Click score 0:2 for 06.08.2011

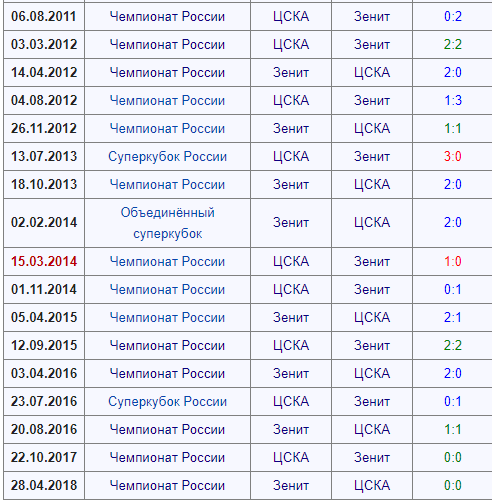[x=453, y=16]
